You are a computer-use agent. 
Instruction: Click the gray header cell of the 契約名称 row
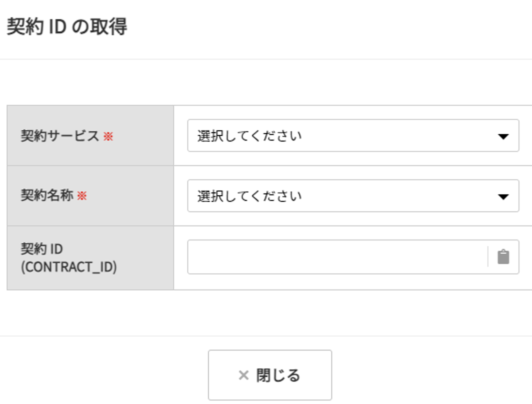(91, 196)
